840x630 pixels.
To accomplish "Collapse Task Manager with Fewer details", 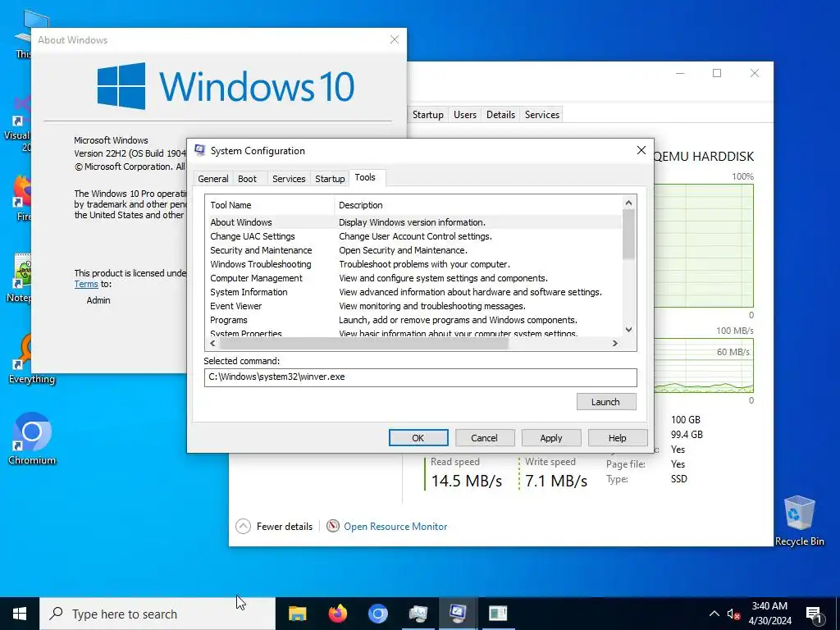I will point(274,526).
